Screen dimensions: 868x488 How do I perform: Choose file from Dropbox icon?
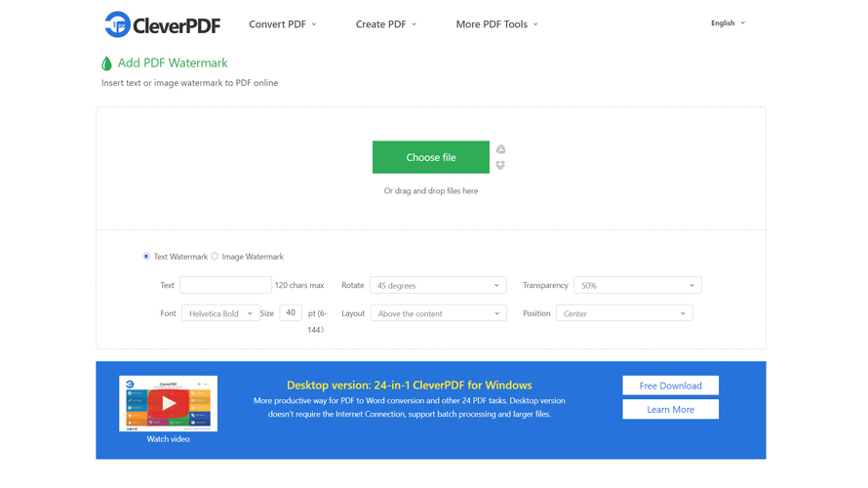[x=500, y=165]
